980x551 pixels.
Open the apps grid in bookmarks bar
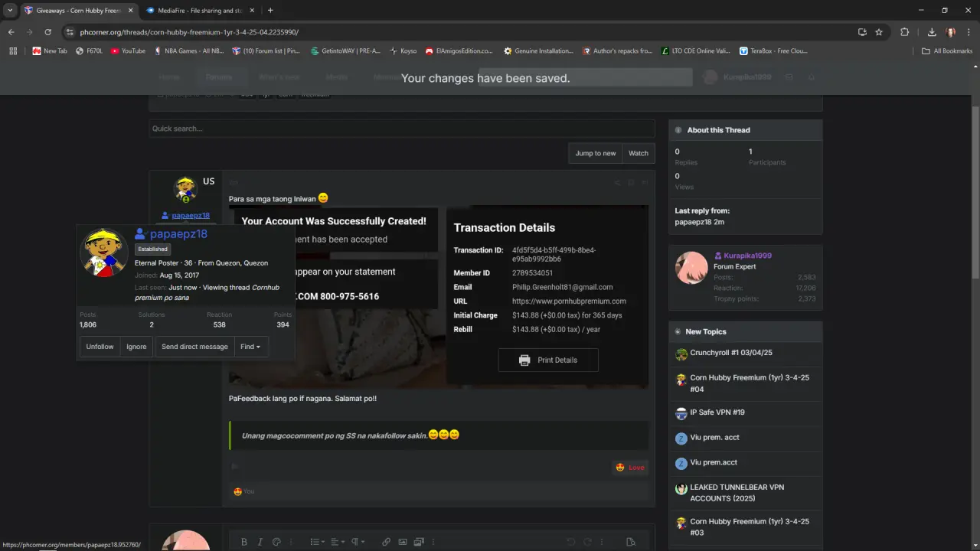(x=12, y=51)
